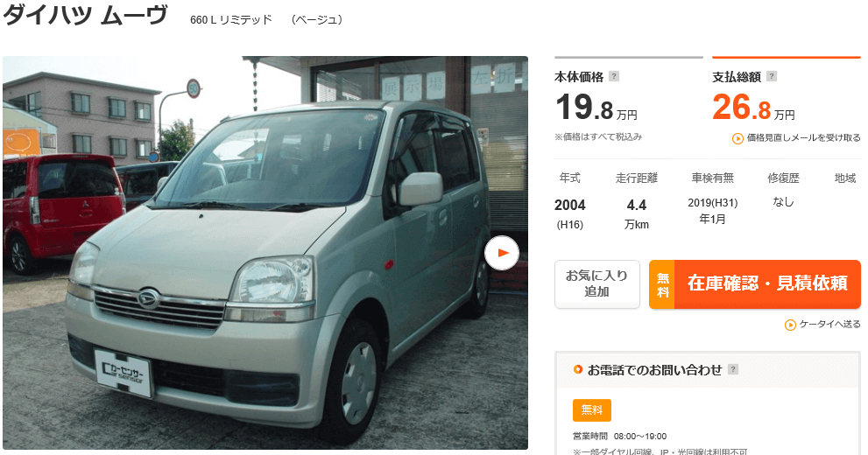This screenshot has width=868, height=455.
Task: Click the 無料 label on estimate button
Action: [x=662, y=284]
